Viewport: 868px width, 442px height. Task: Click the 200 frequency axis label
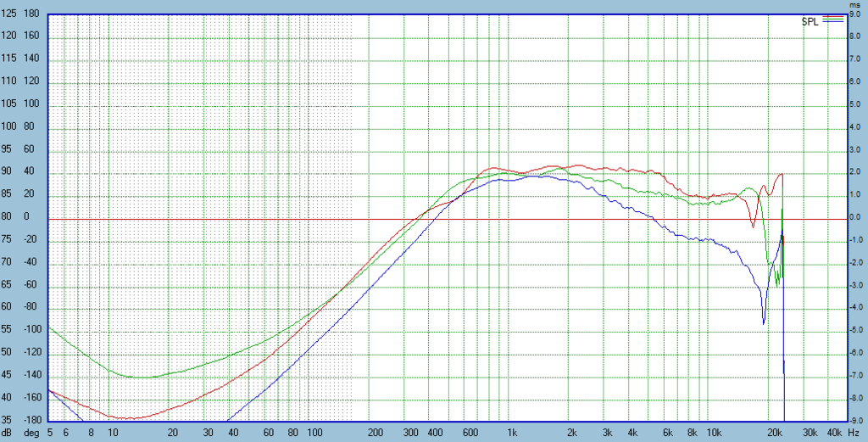pyautogui.click(x=376, y=432)
